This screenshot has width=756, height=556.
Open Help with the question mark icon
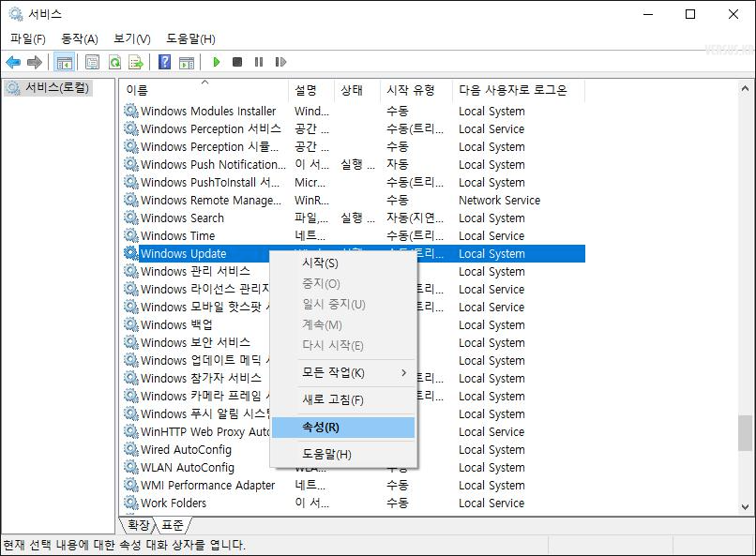click(x=164, y=62)
